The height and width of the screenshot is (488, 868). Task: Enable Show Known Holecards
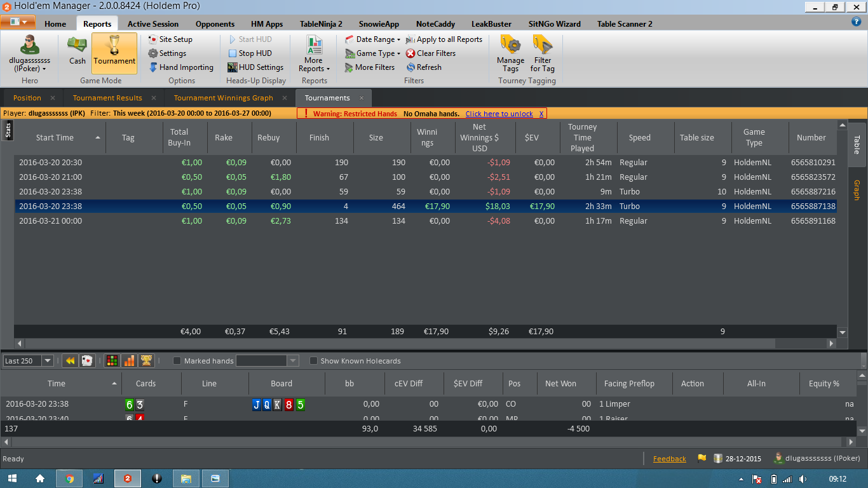pyautogui.click(x=313, y=361)
